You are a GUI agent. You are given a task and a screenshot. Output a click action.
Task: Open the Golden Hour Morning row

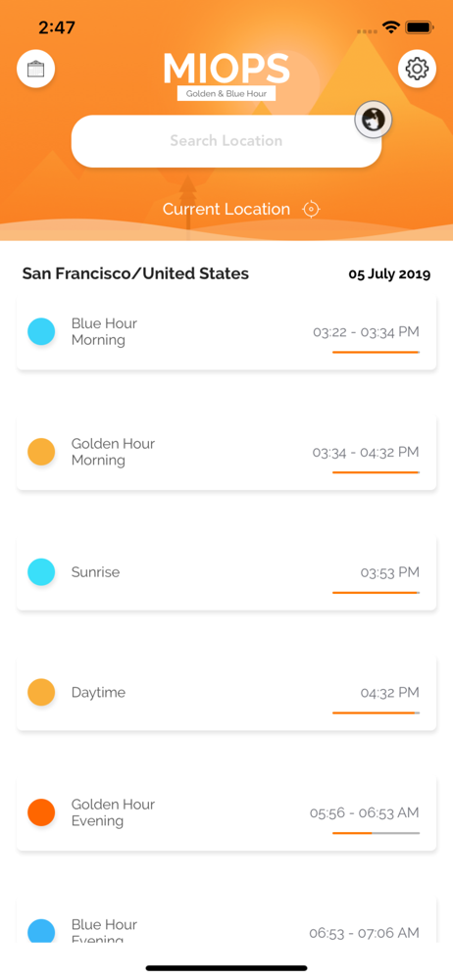tap(226, 453)
